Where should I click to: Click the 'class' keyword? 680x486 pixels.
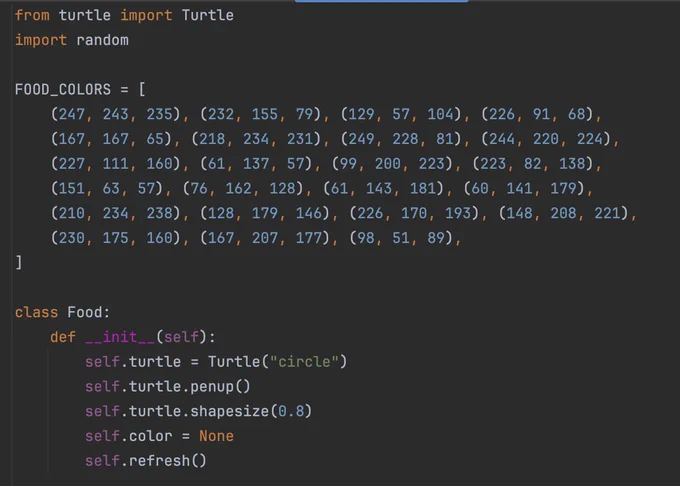(x=36, y=313)
